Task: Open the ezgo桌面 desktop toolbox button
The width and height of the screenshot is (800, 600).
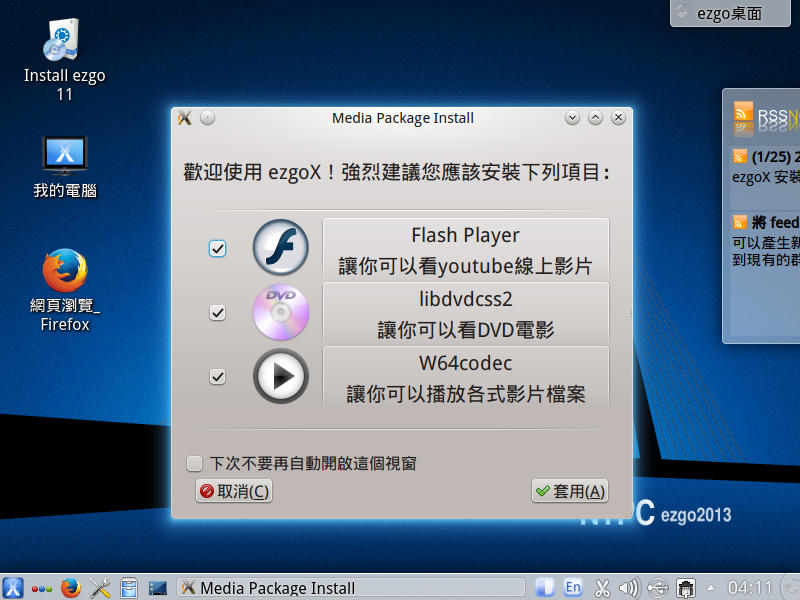Action: [x=730, y=13]
